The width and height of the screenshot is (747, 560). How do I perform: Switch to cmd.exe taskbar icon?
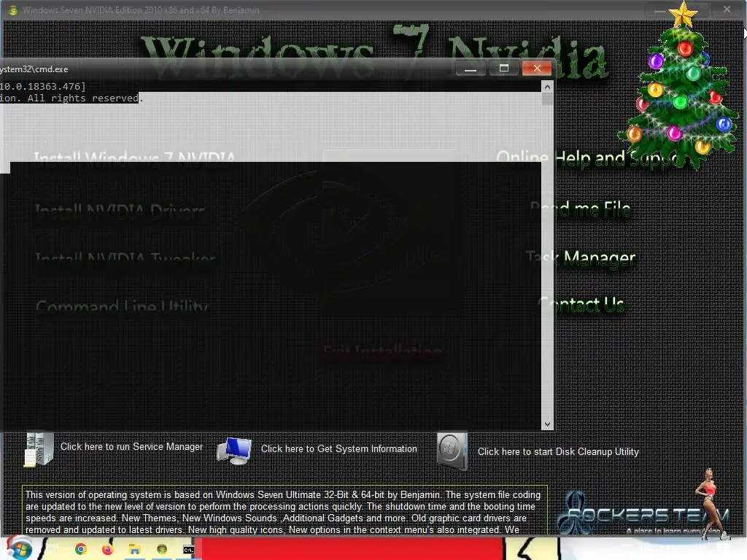coord(189,550)
